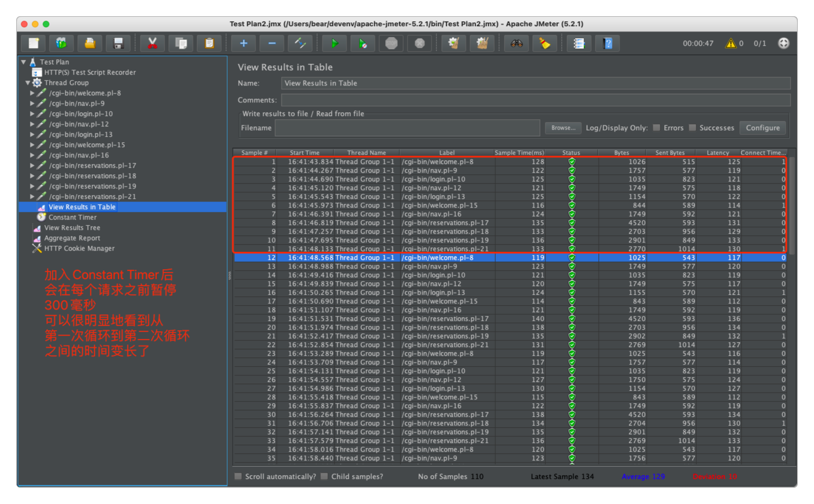This screenshot has height=504, width=814.
Task: Select HTTP Cookie Manager tree item
Action: click(79, 248)
